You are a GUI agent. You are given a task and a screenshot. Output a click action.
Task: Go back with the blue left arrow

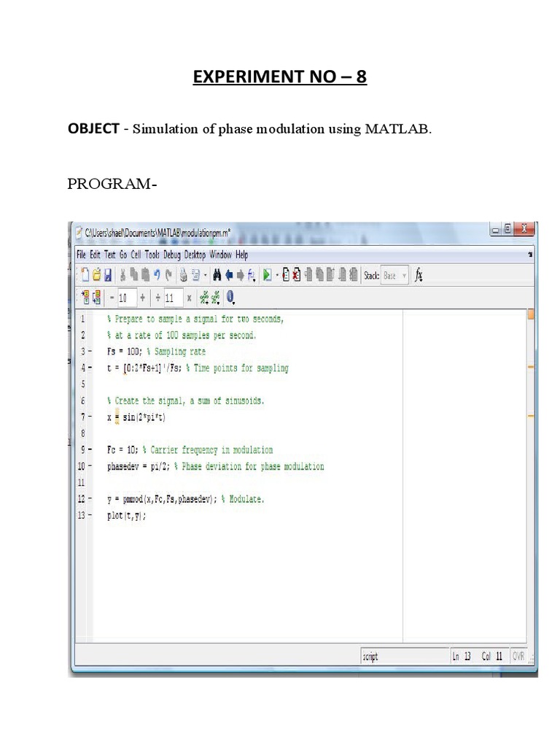(x=229, y=275)
